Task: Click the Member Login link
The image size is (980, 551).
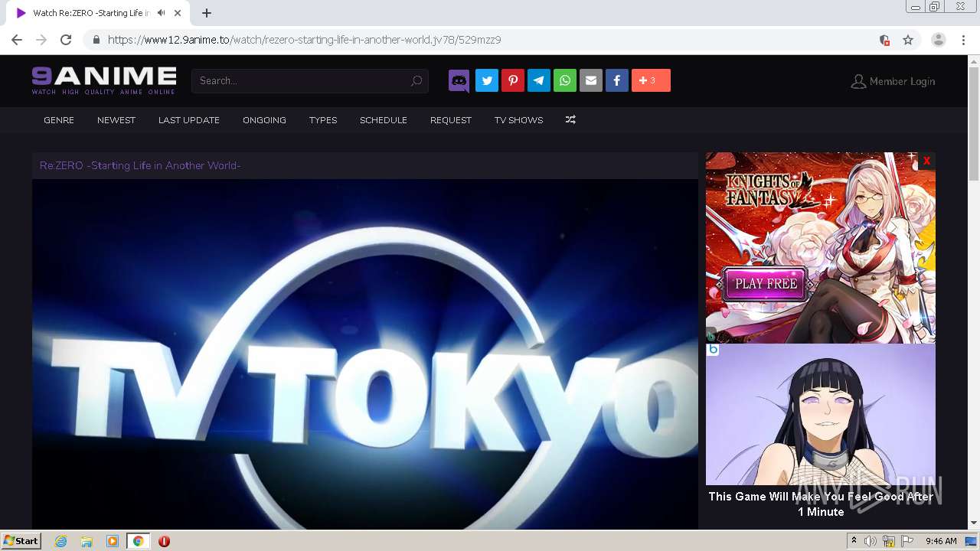Action: (x=893, y=81)
